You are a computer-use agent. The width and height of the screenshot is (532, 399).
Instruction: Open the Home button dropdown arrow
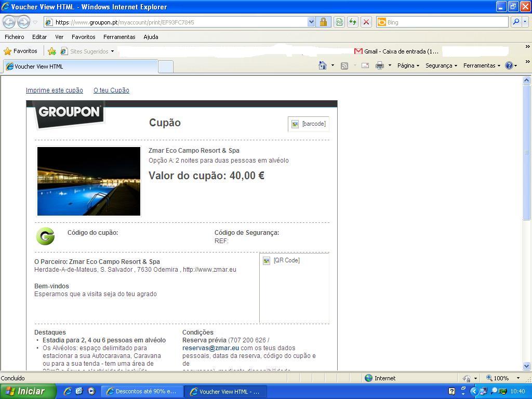[332, 65]
